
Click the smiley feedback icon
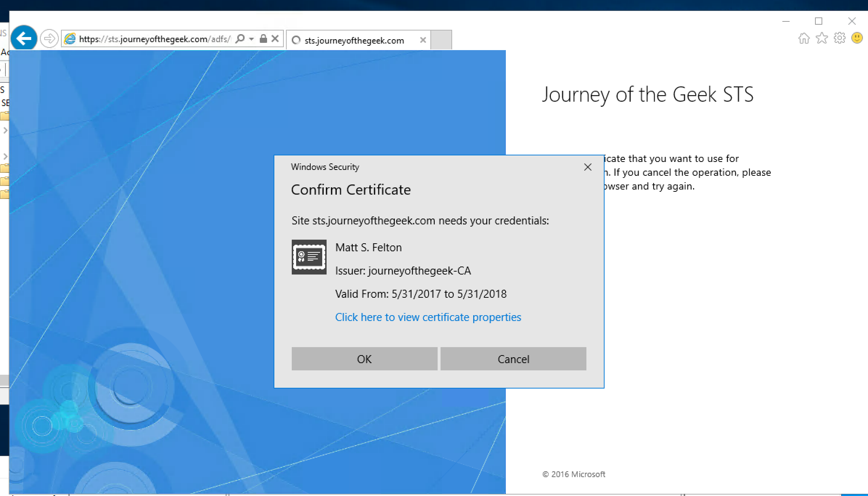857,38
